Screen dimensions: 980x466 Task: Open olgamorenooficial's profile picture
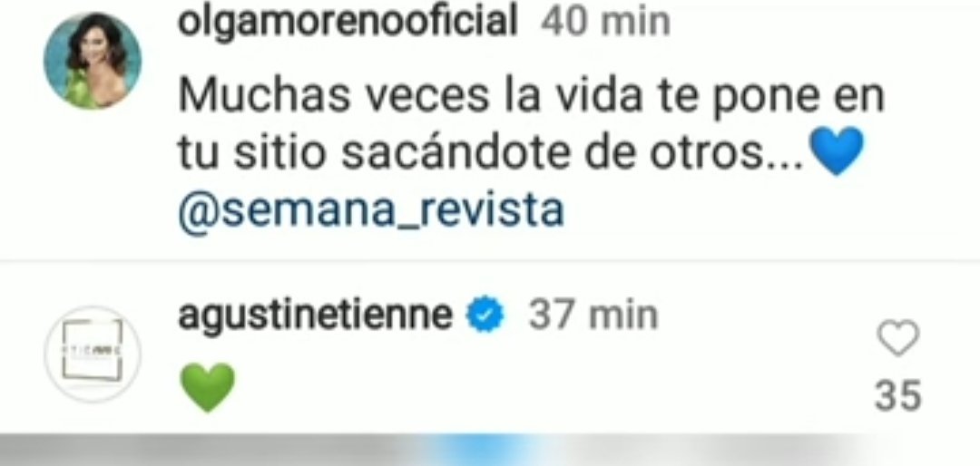click(x=93, y=62)
